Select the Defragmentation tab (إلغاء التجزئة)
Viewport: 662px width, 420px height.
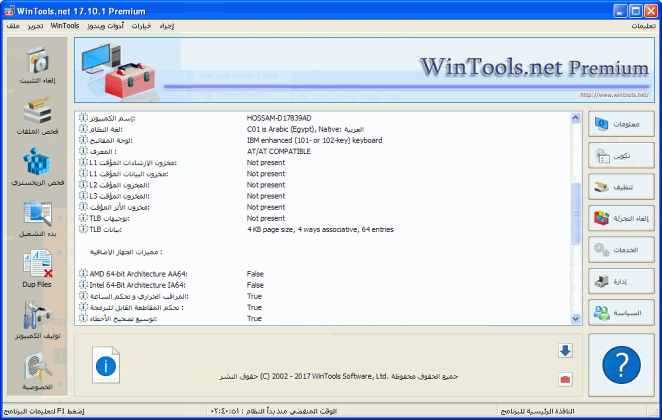[621, 218]
